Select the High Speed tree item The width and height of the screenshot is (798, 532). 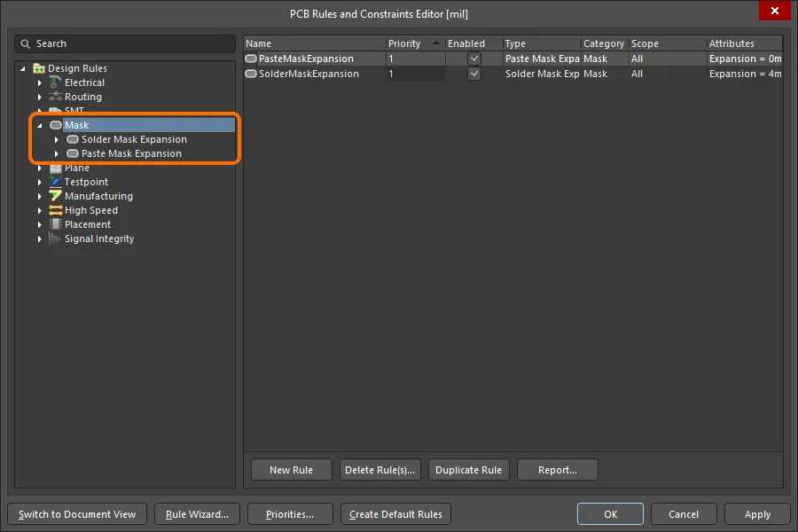[x=91, y=210]
